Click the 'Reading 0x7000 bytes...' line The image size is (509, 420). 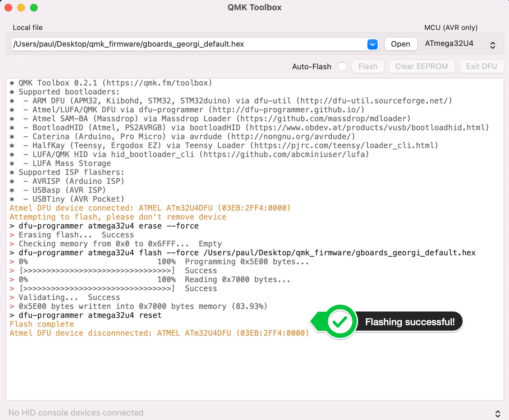[x=150, y=280]
